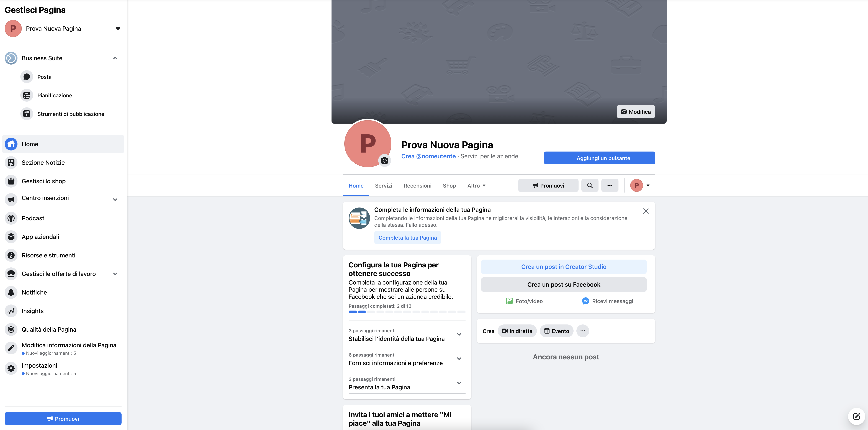The width and height of the screenshot is (868, 430).
Task: Click the Notifiche bell icon
Action: point(11,293)
